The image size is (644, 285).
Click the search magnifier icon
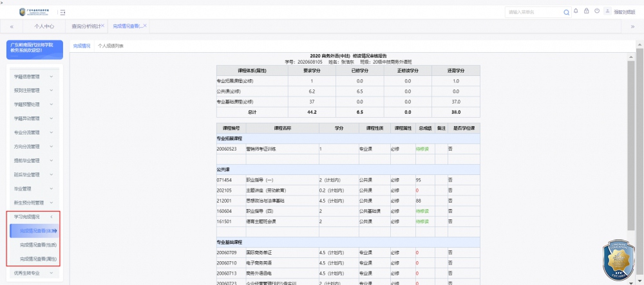(x=567, y=12)
